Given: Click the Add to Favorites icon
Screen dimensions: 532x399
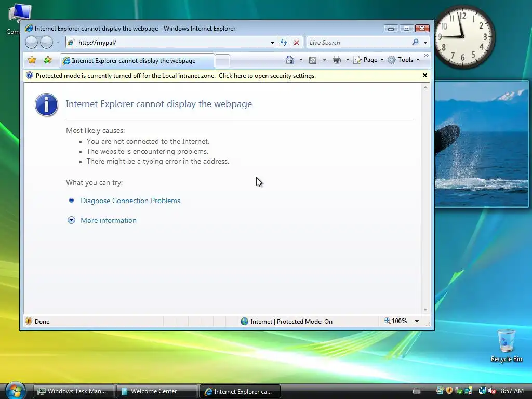Looking at the screenshot, I should coord(47,60).
